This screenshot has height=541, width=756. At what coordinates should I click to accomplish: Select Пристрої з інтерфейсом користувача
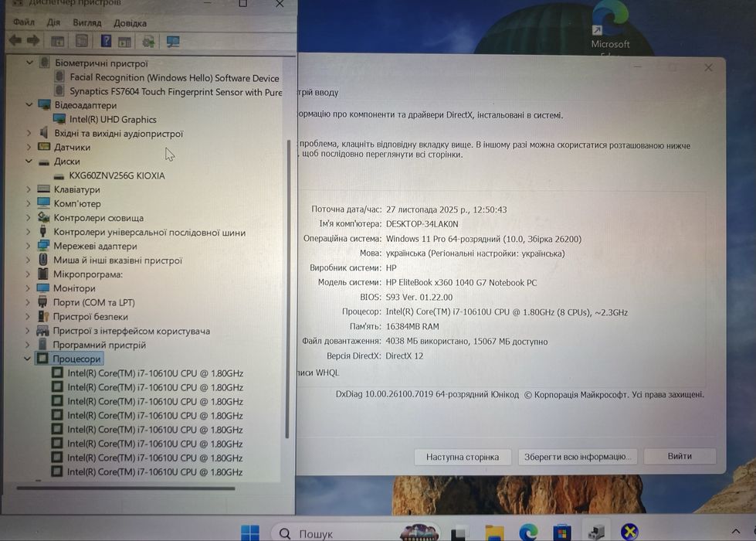click(x=131, y=331)
